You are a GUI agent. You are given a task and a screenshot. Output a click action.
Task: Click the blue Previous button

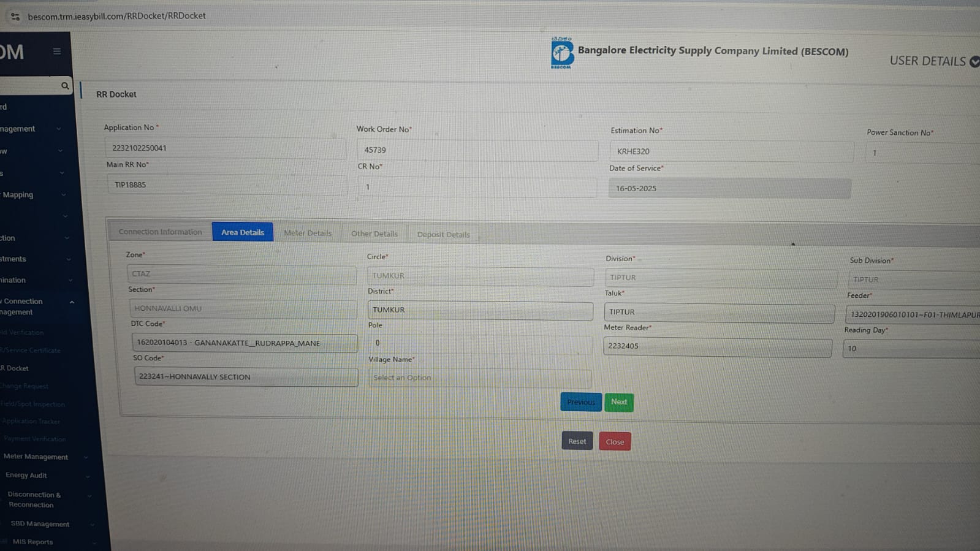coord(581,402)
